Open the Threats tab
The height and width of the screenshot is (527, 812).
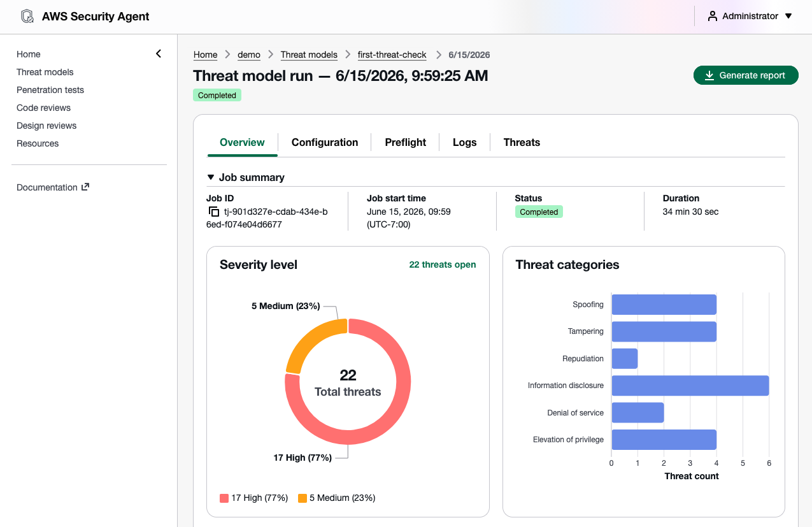[x=522, y=142]
